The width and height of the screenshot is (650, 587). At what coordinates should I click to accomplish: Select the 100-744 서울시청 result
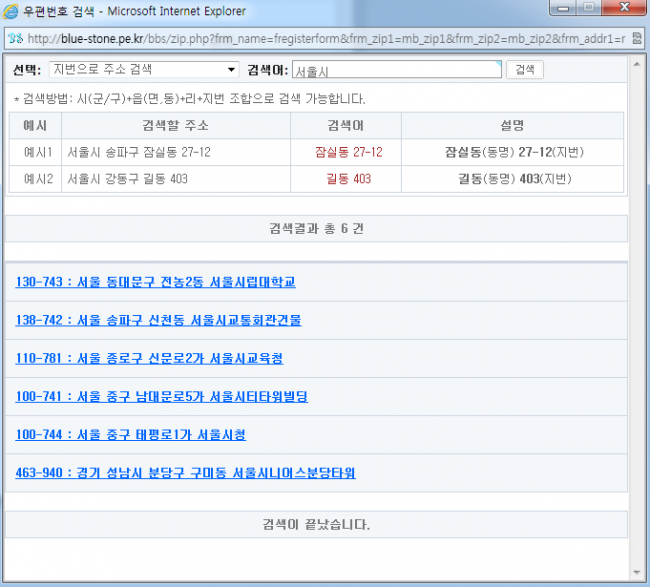point(130,435)
